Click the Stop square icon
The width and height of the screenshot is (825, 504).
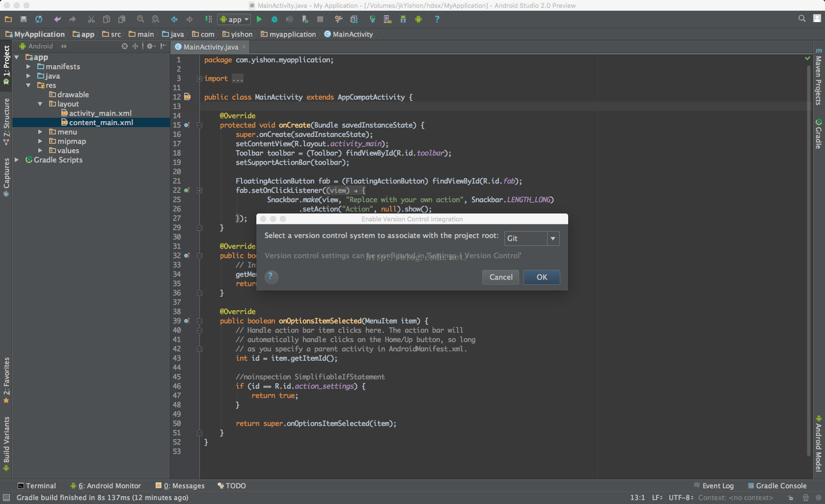click(320, 19)
